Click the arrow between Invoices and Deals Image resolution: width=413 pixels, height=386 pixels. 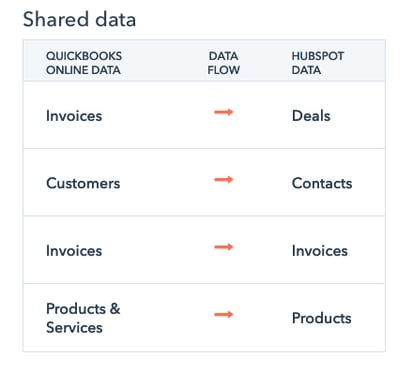tap(224, 112)
